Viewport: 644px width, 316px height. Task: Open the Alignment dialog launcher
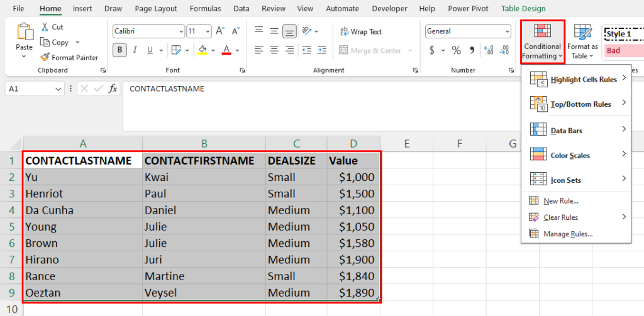click(x=416, y=70)
